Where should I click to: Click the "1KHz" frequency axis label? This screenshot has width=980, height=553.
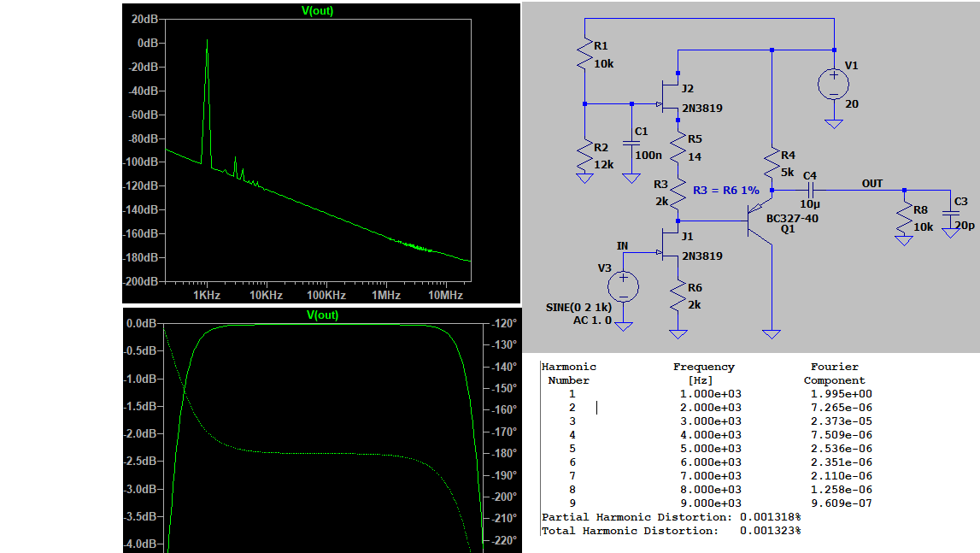[x=206, y=295]
